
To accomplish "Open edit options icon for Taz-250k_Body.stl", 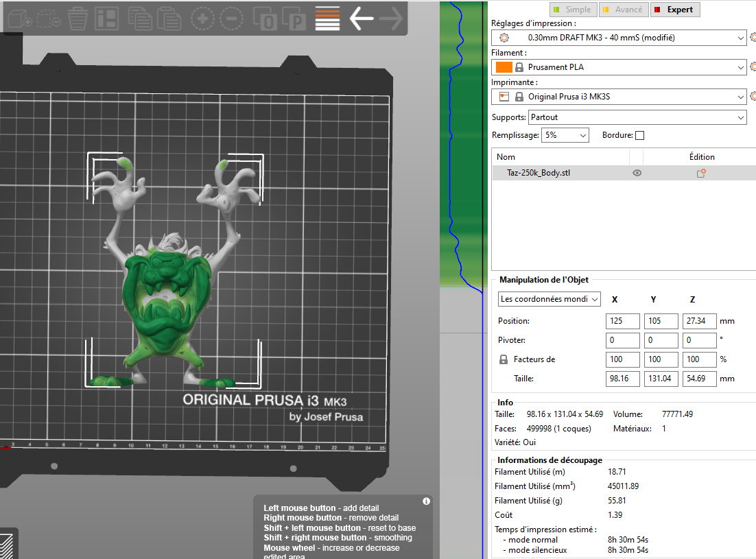I will pyautogui.click(x=701, y=174).
